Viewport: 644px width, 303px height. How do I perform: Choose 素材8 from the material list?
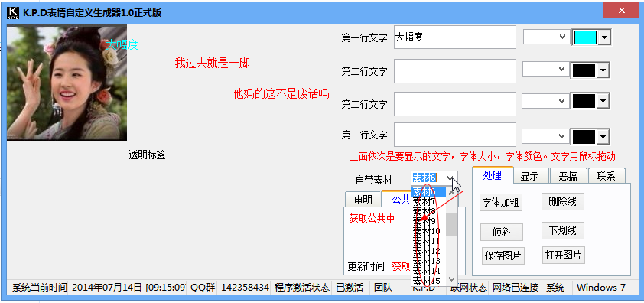pos(429,211)
